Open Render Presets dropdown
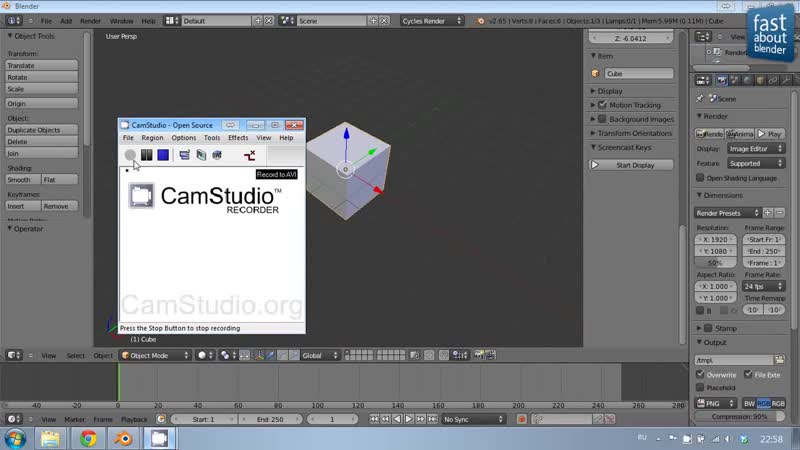The width and height of the screenshot is (800, 450). [728, 213]
